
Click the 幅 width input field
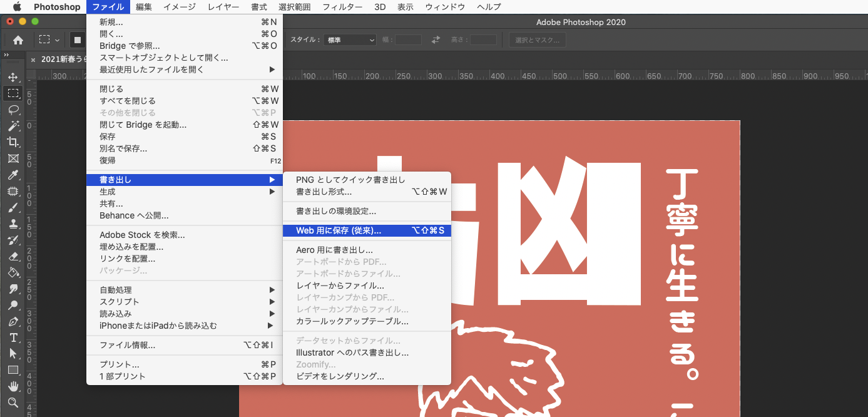pyautogui.click(x=408, y=40)
